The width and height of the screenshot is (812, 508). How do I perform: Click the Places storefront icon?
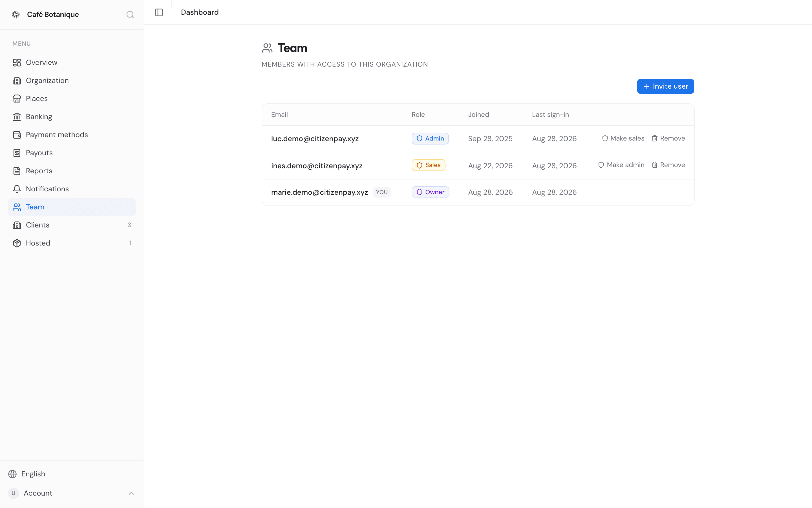[x=17, y=99]
